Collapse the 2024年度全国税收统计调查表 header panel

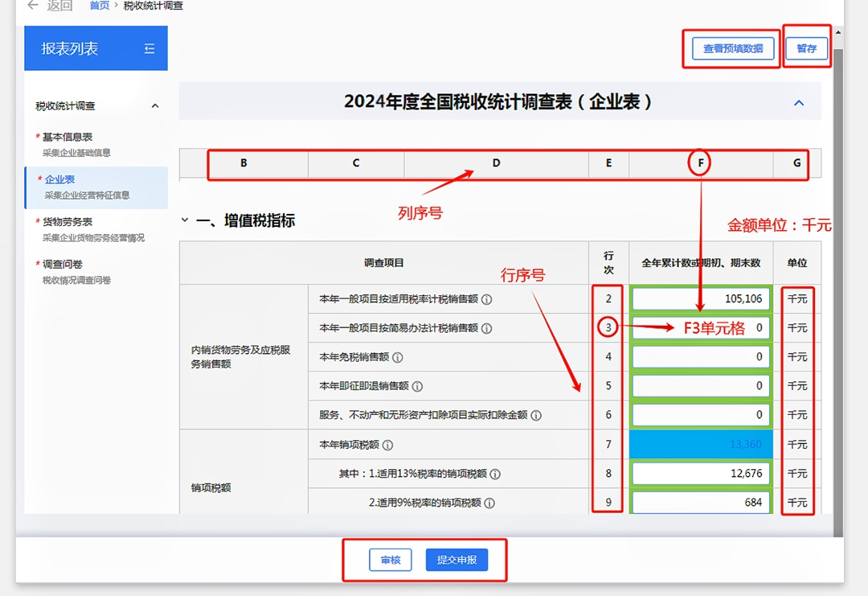coord(799,102)
